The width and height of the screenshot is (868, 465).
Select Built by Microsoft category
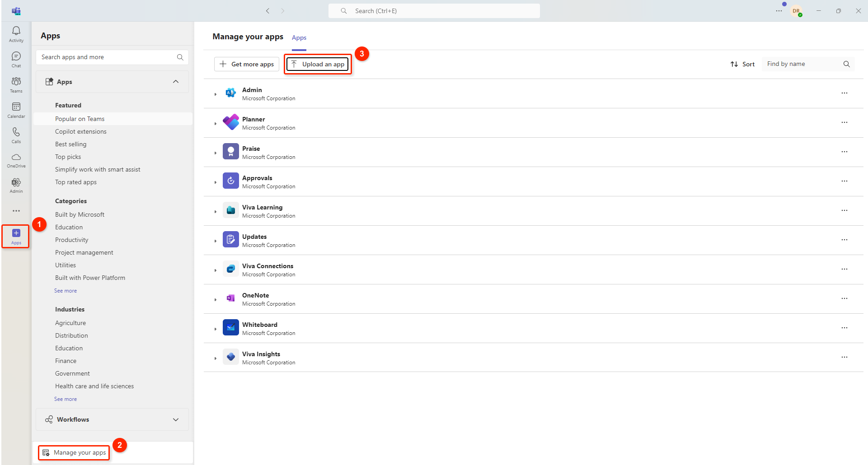80,214
